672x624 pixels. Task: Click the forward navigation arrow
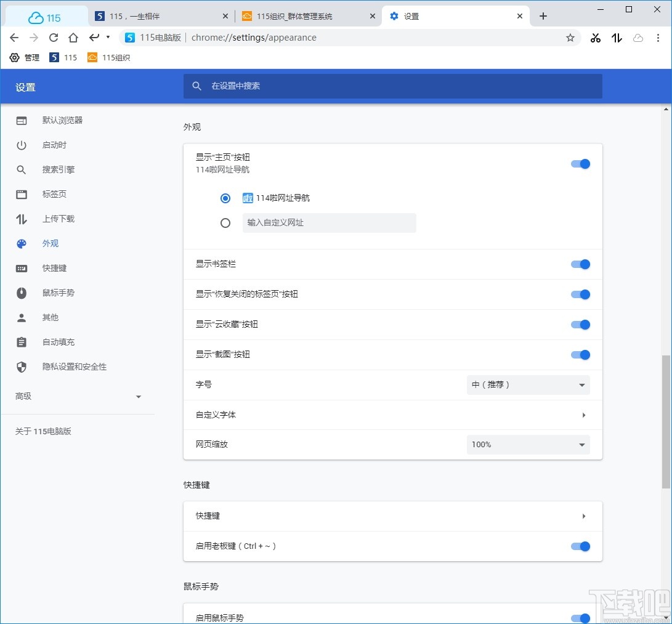34,38
